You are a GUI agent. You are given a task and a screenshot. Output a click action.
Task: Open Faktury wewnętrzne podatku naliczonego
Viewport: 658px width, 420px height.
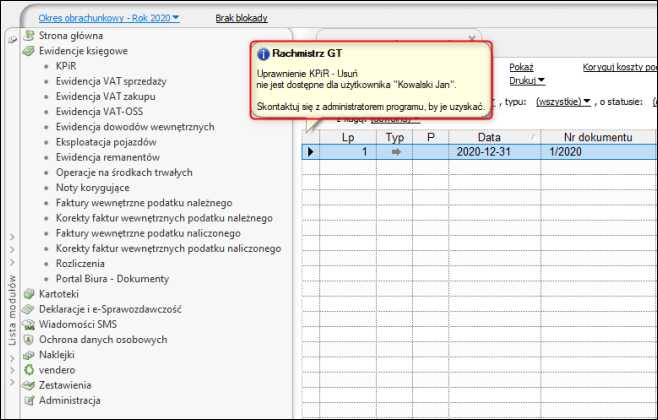pyautogui.click(x=148, y=233)
